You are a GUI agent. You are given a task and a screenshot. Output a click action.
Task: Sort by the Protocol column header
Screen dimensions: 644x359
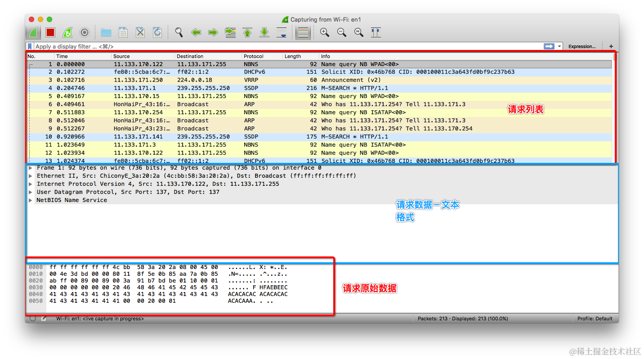pos(262,56)
